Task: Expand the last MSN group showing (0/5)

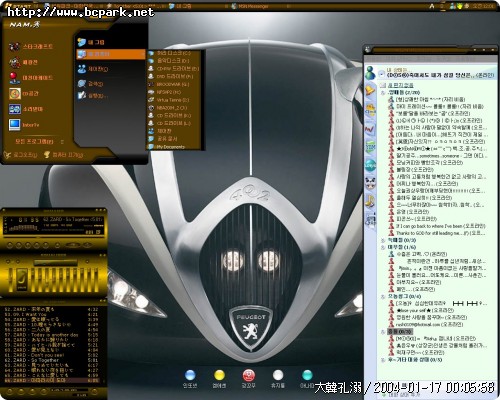Action: click(x=383, y=360)
